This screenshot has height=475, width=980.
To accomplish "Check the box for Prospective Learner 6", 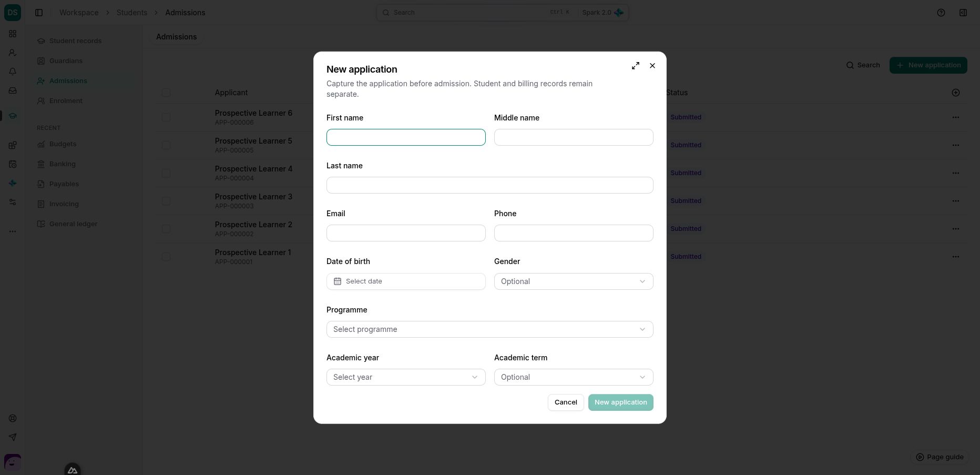I will (x=166, y=117).
